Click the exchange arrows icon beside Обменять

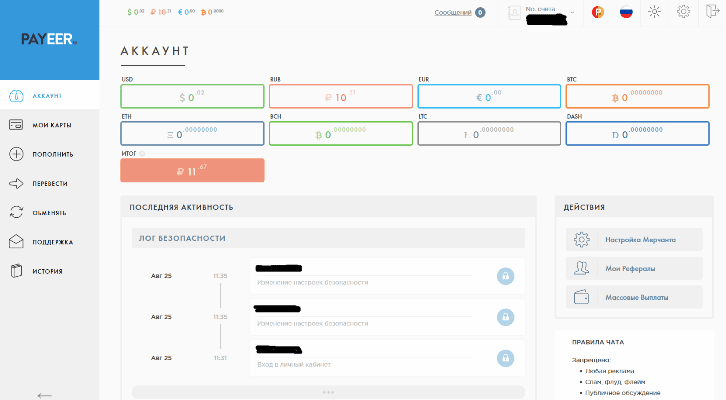coord(16,212)
